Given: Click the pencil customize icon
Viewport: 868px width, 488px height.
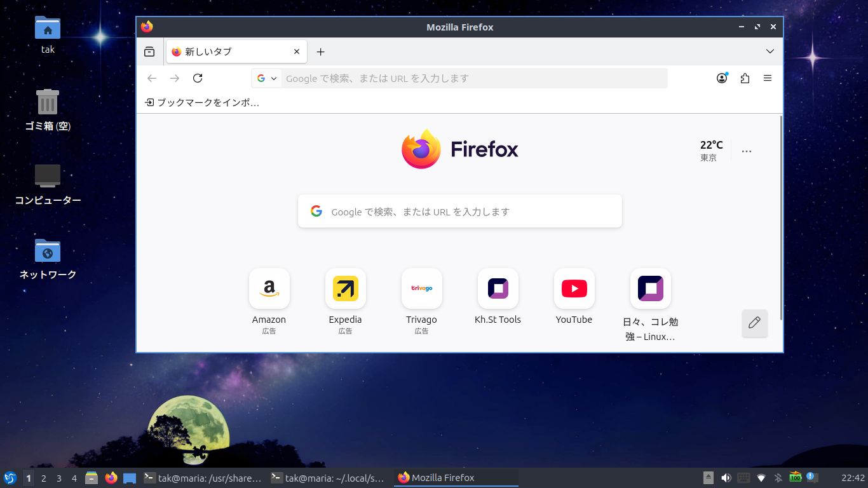Looking at the screenshot, I should pos(754,323).
